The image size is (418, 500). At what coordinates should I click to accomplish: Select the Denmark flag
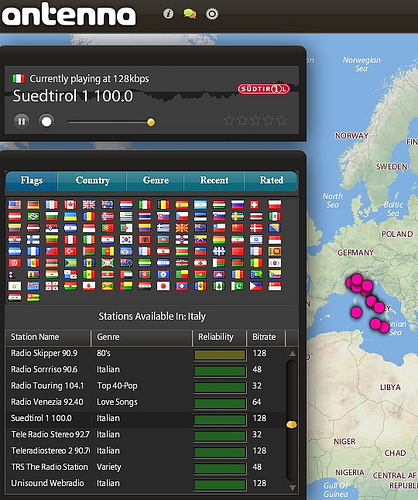pyautogui.click(x=256, y=228)
